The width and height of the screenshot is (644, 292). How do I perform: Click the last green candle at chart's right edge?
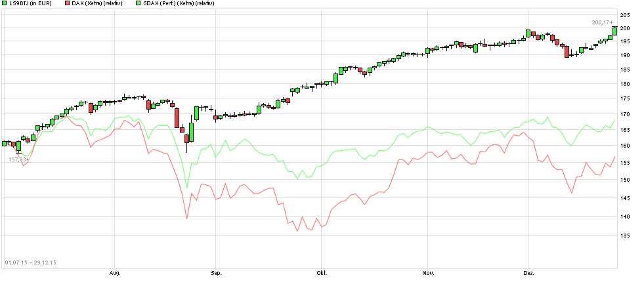[x=614, y=30]
